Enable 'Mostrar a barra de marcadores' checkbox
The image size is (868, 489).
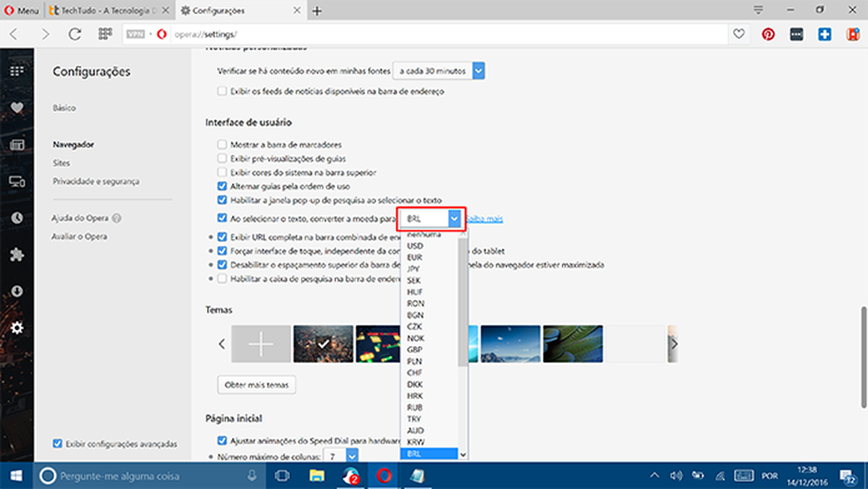(222, 144)
